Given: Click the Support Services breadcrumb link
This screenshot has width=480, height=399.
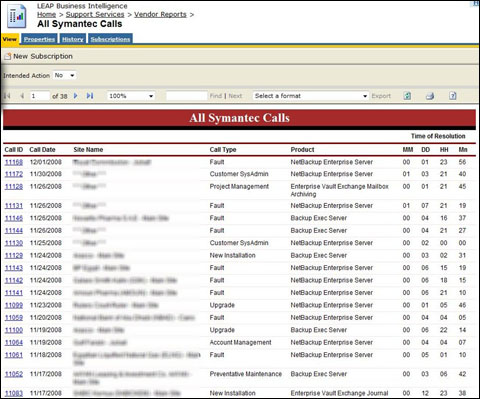Looking at the screenshot, I should click(x=95, y=14).
